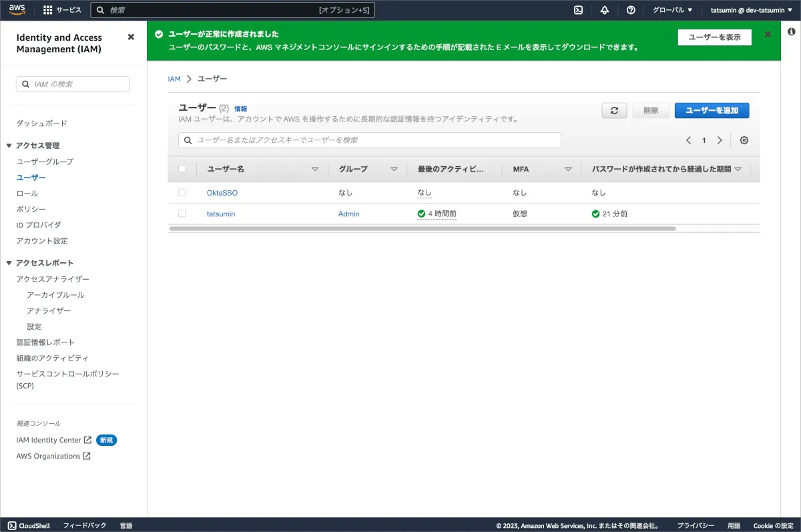Screen dimensions: 801x532
Task: Open ロール in the sidebar
Action: pyautogui.click(x=27, y=194)
